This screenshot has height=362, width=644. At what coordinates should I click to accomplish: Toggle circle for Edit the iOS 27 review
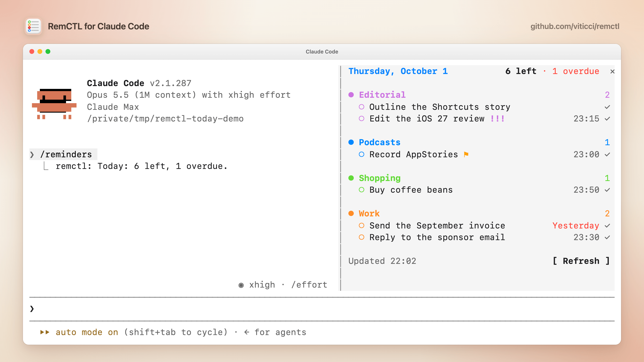361,119
